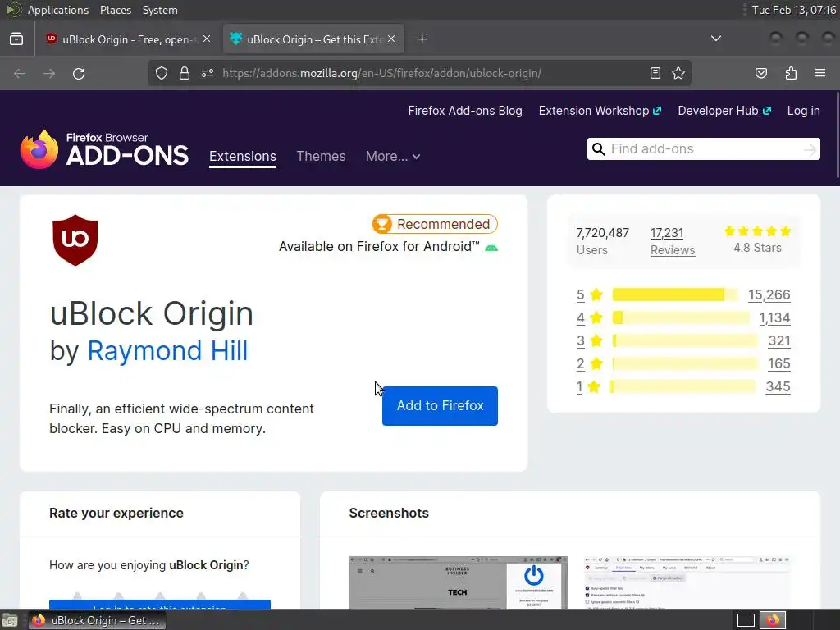Screen dimensions: 840x630
Task: Open the 15,266 five-star reviews count
Action: coord(769,294)
